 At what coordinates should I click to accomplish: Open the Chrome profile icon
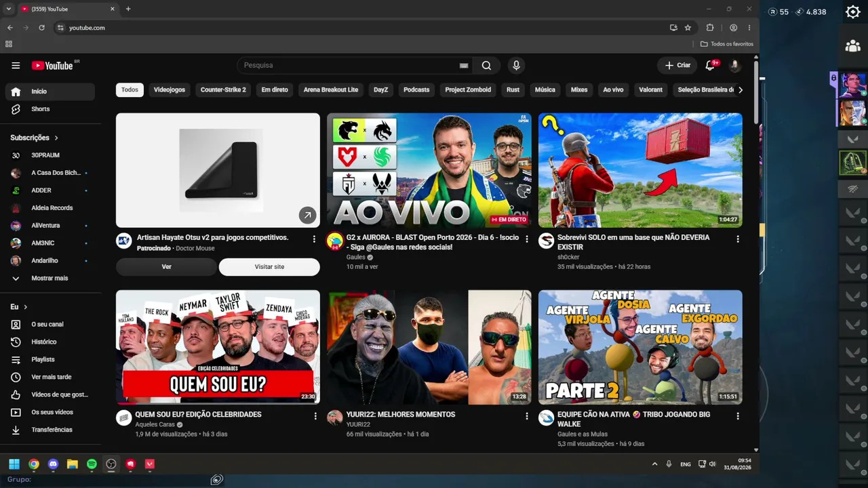coord(733,28)
